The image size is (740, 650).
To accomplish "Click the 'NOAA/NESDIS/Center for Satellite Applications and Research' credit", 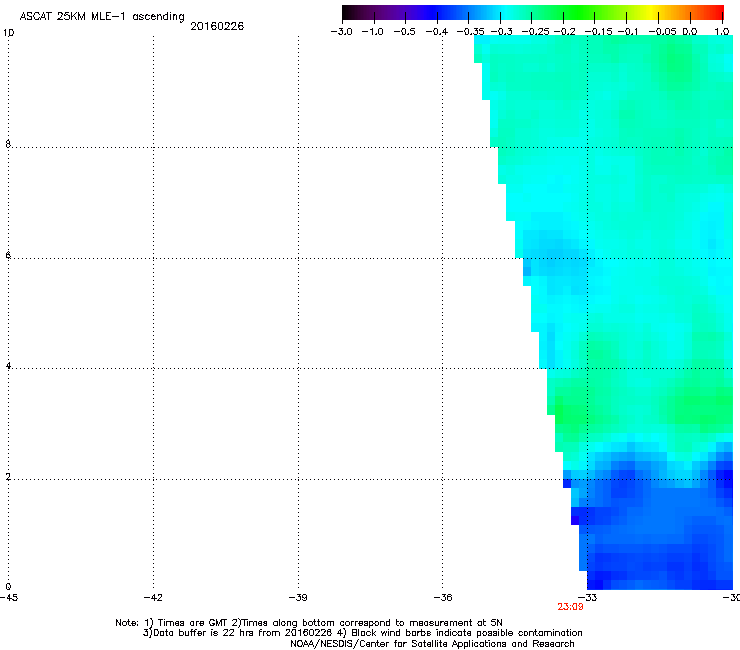I will pos(432,644).
